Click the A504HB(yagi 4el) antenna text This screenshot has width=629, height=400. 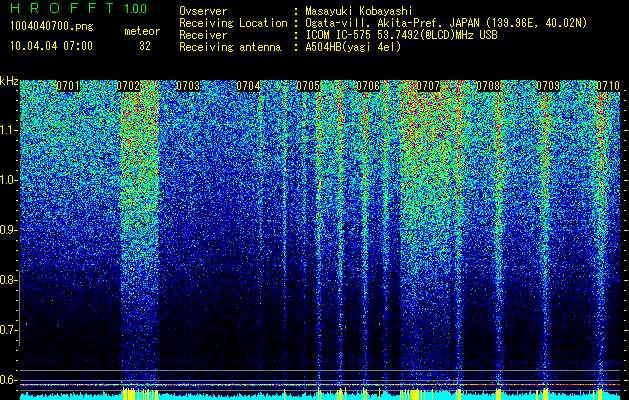point(353,47)
